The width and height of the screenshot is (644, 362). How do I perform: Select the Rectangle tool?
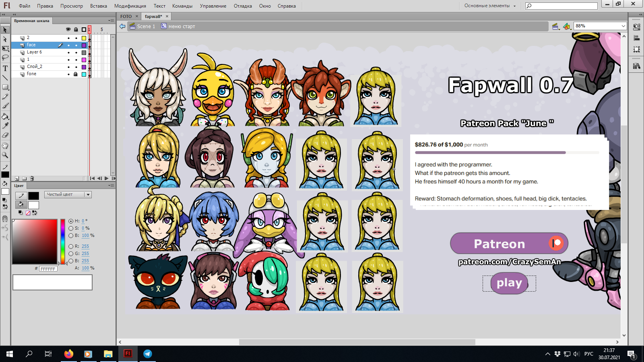(x=5, y=87)
